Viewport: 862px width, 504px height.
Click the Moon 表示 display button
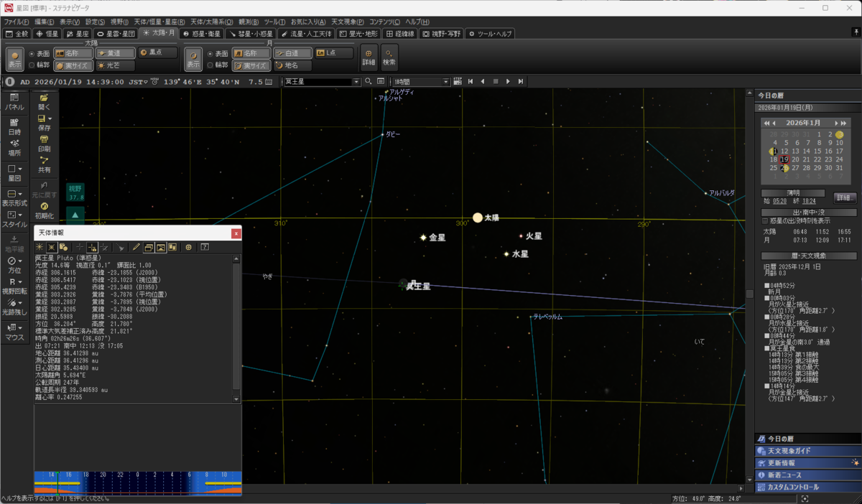(x=194, y=60)
